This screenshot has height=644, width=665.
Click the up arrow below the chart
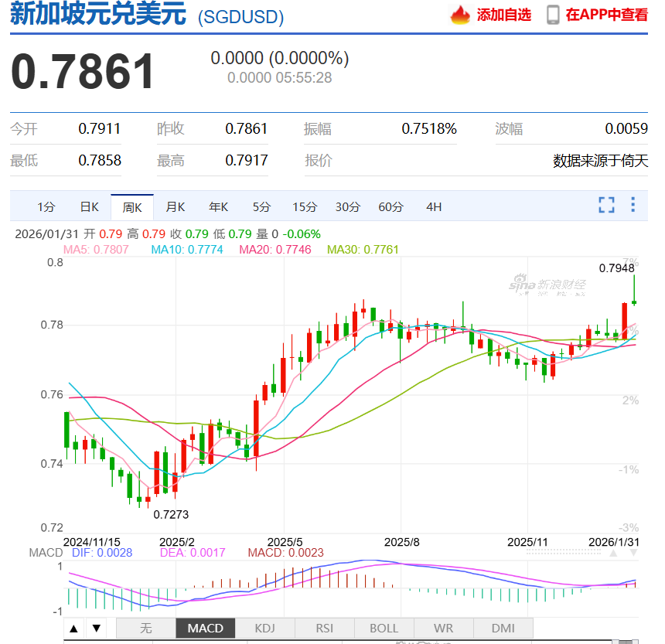pyautogui.click(x=73, y=628)
